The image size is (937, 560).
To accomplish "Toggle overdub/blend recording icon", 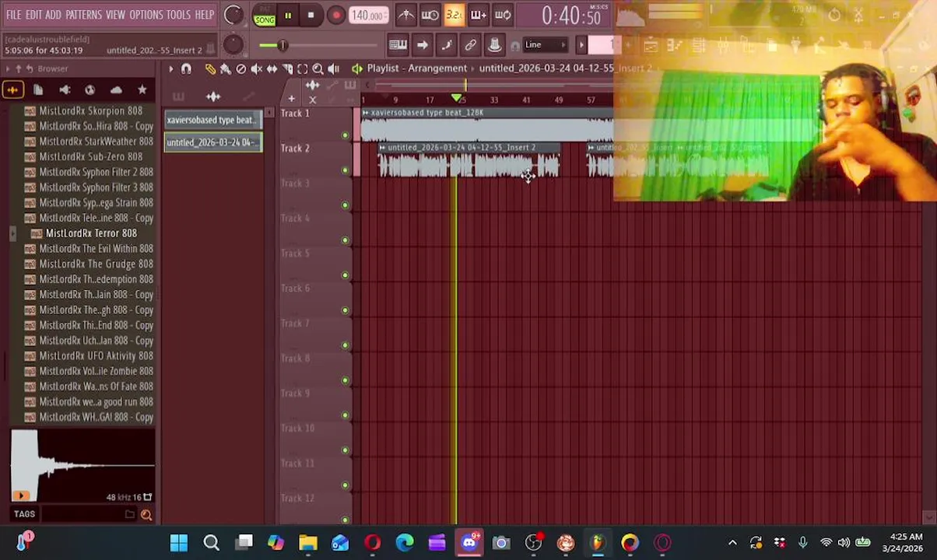I will click(x=478, y=15).
